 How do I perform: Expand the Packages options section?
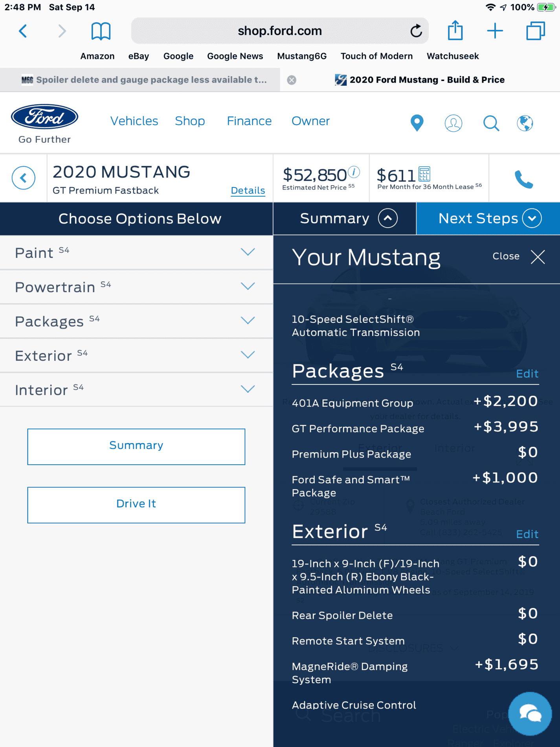(x=136, y=321)
